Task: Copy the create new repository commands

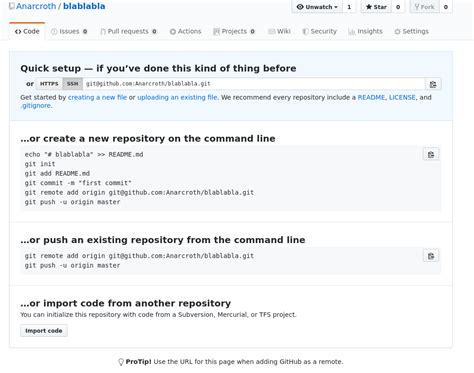Action: 431,155
